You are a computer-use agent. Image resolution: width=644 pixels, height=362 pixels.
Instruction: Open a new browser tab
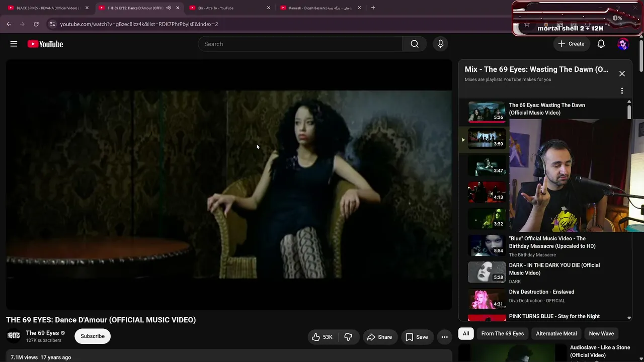tap(373, 8)
